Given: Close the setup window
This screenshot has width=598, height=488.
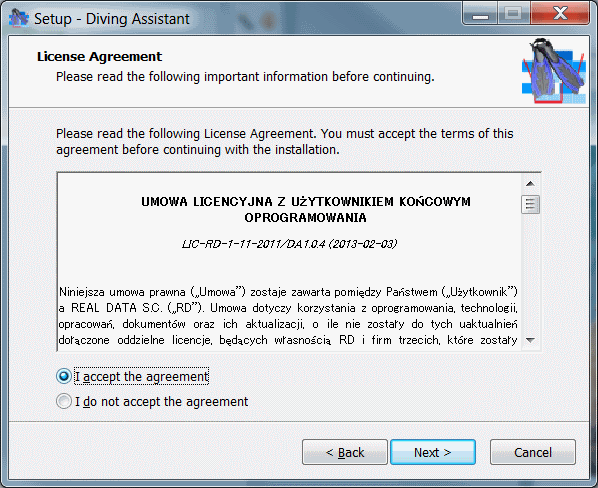Looking at the screenshot, I should point(560,14).
